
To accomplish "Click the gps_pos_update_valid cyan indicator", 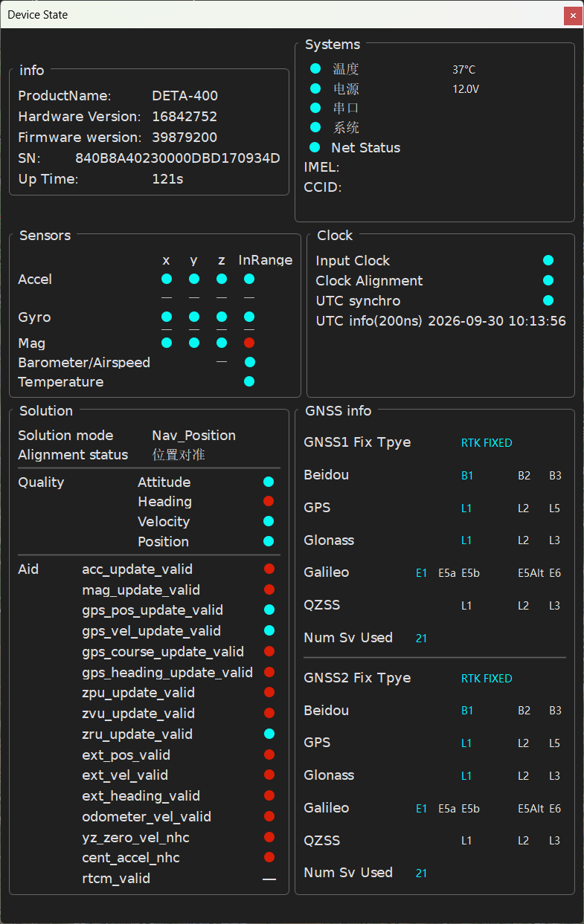I will pos(269,610).
